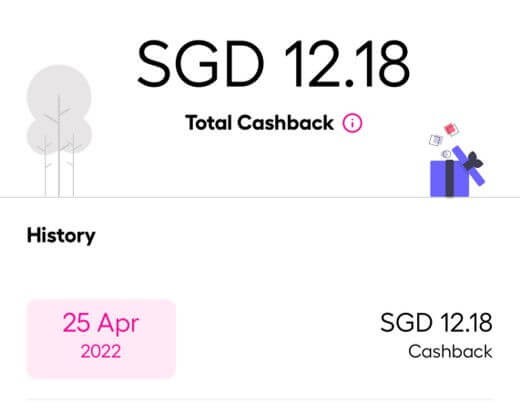This screenshot has width=520, height=413.
Task: Click the white card floating above the gift
Action: click(435, 140)
